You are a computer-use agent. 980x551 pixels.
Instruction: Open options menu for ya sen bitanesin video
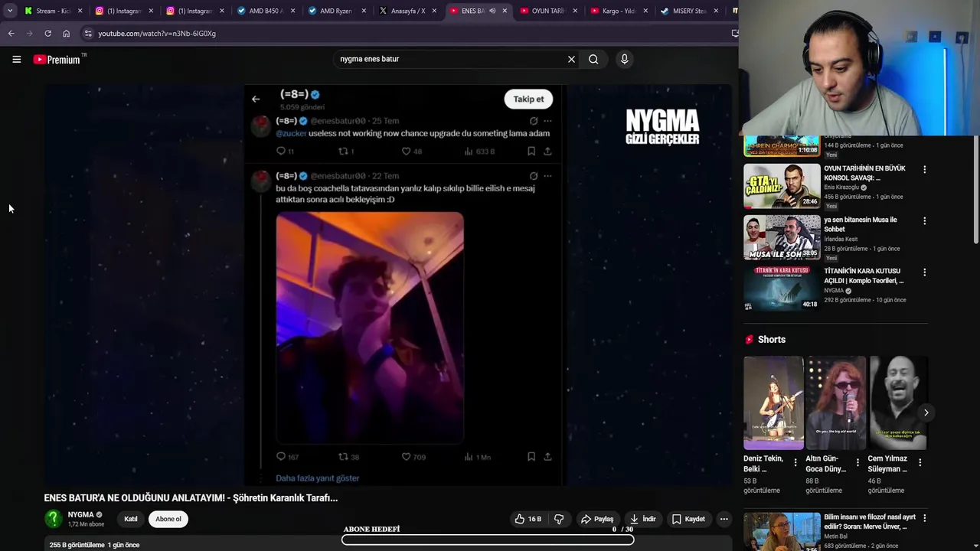(x=924, y=220)
